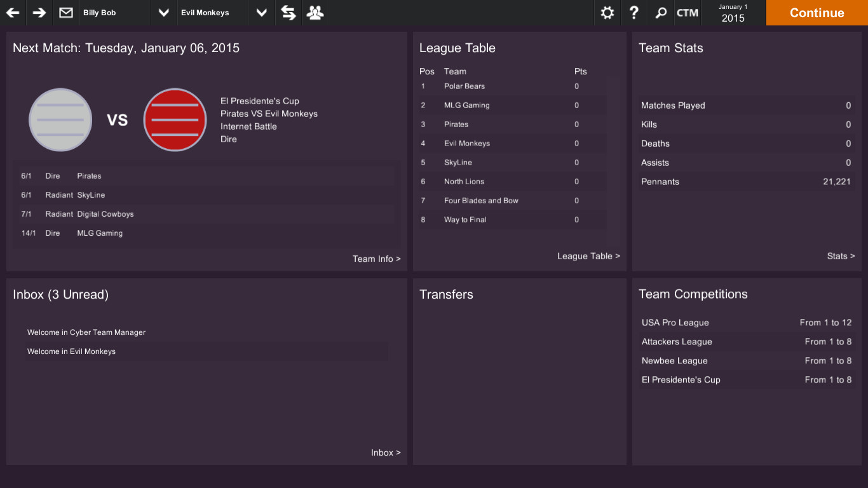This screenshot has width=868, height=488.
Task: Expand the Evil Monkeys team dropdown
Action: [x=261, y=12]
